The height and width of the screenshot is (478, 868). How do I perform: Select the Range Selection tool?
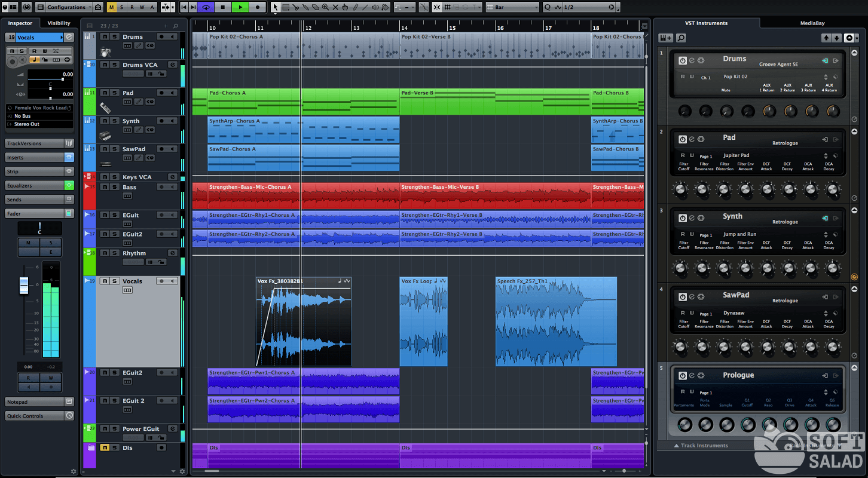pos(286,7)
